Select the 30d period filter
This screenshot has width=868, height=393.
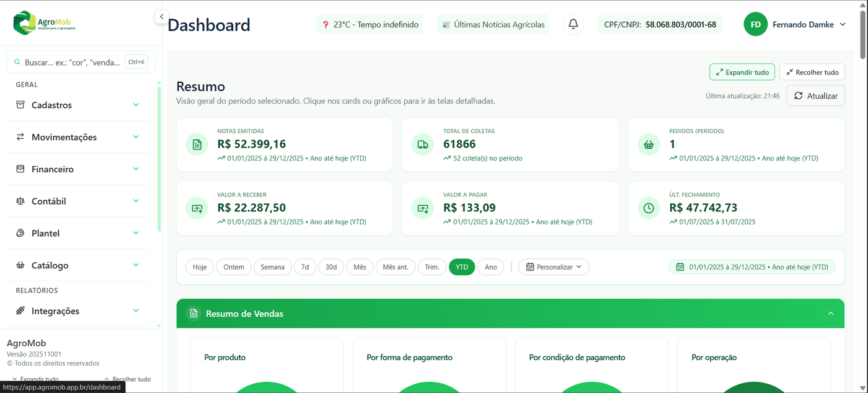tap(331, 267)
